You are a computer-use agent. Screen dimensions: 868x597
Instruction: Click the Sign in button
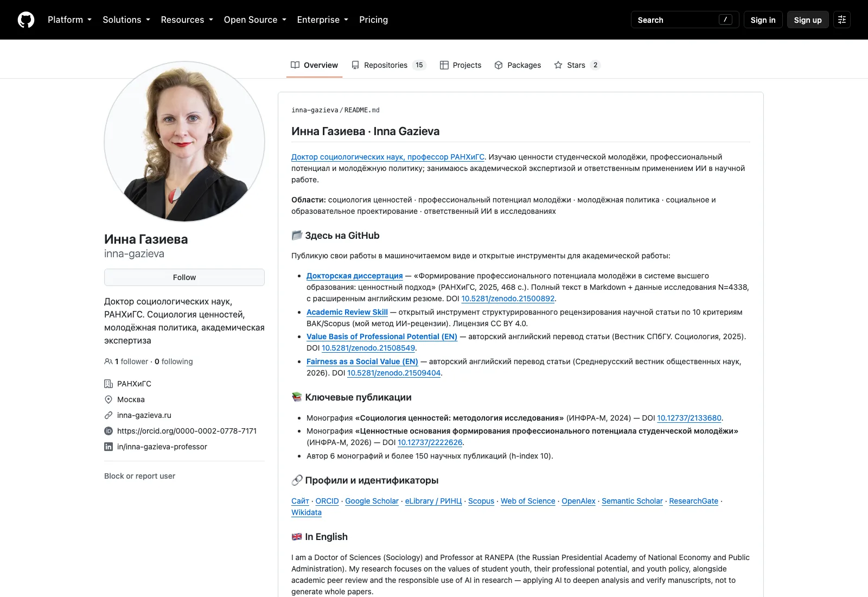coord(763,20)
